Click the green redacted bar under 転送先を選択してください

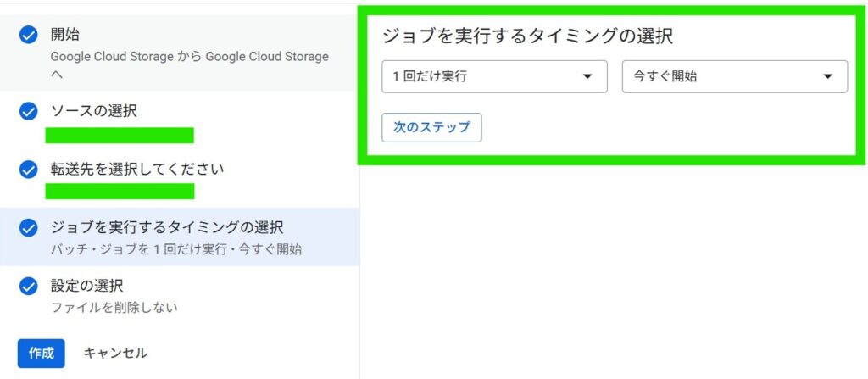(x=120, y=191)
